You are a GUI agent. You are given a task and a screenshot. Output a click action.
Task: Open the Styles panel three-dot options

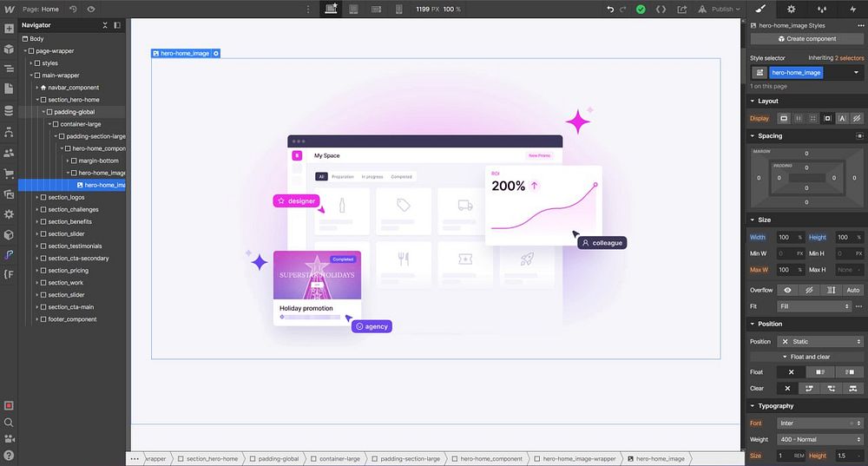tap(861, 25)
